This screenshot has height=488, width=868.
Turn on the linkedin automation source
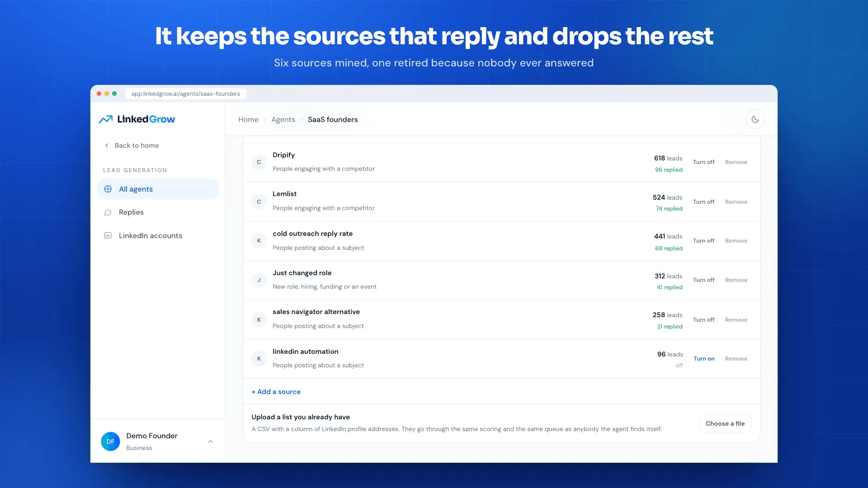(x=704, y=359)
